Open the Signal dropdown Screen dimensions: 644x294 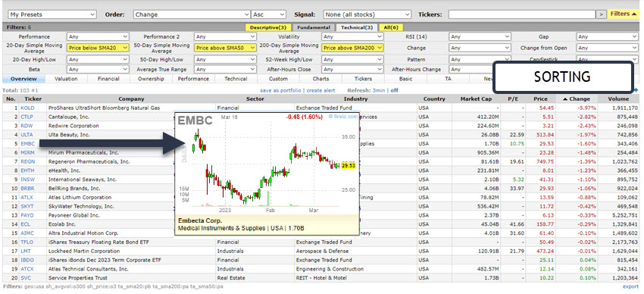[367, 14]
